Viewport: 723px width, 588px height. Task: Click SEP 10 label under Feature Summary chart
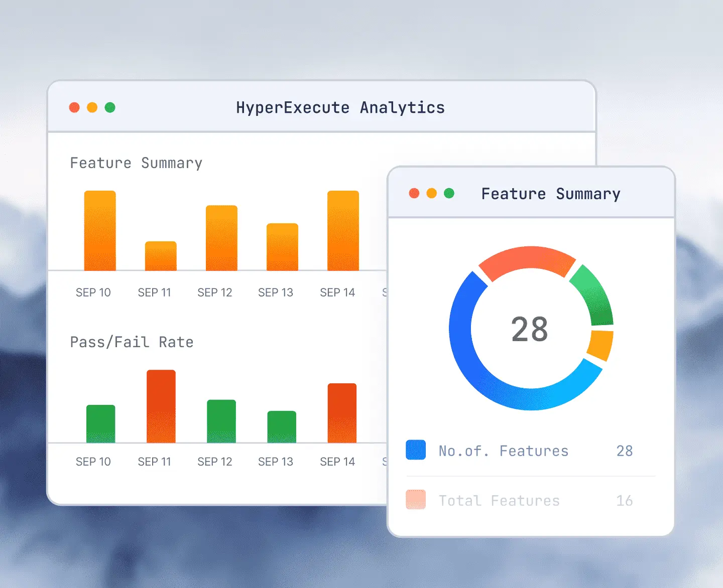point(93,292)
